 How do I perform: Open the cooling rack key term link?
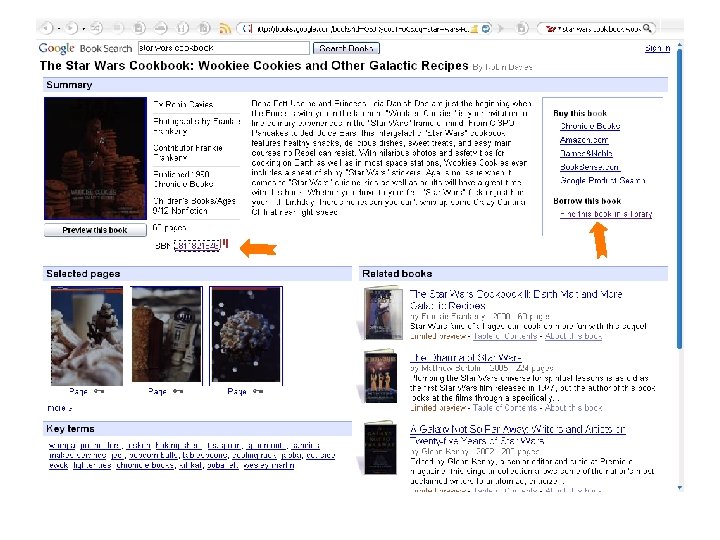(x=254, y=456)
